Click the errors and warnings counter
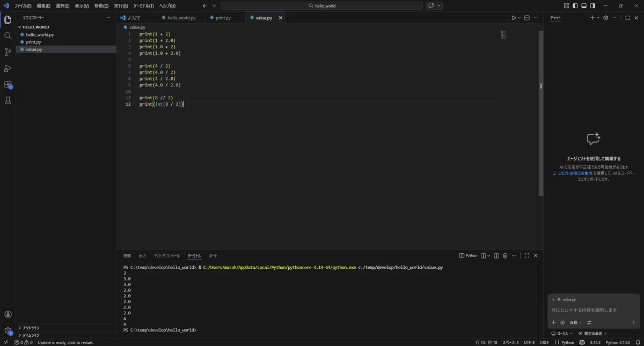Image resolution: width=644 pixels, height=346 pixels. 23,342
